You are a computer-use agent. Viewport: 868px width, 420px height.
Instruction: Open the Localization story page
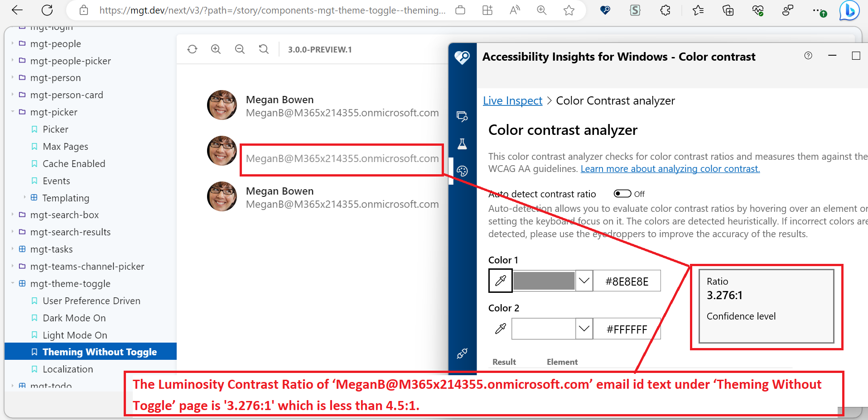click(68, 369)
